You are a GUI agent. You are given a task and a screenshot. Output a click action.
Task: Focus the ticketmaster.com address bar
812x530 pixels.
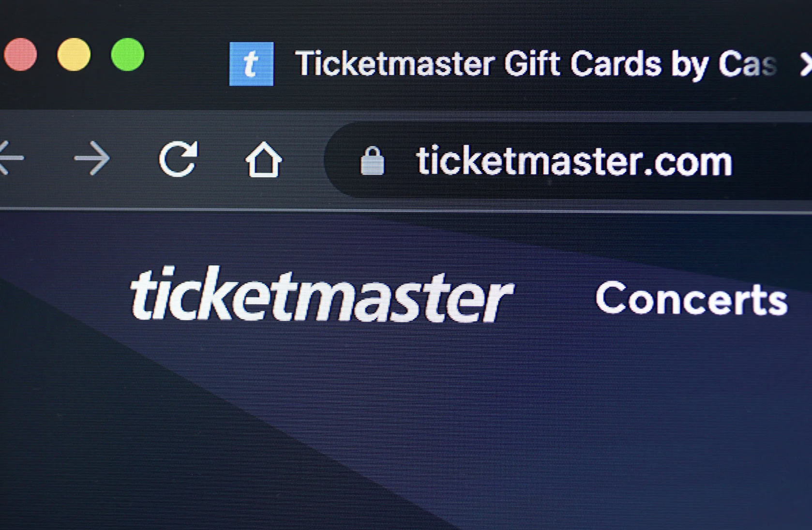coord(569,161)
